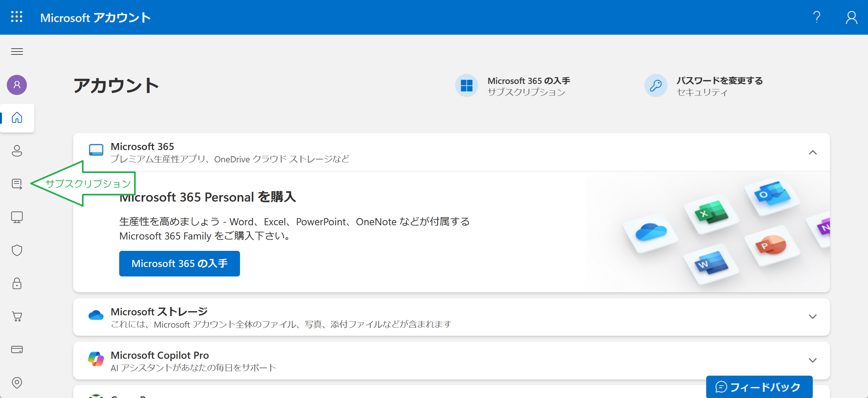Viewport: 868px width, 398px height.
Task: Click the OneDrive cloud icon in Storage card
Action: (96, 315)
